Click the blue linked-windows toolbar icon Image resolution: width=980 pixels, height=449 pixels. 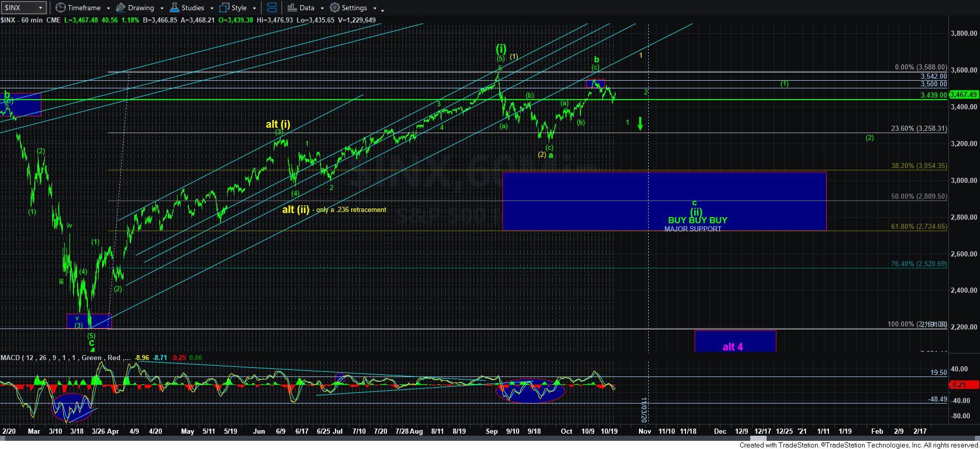pyautogui.click(x=272, y=8)
